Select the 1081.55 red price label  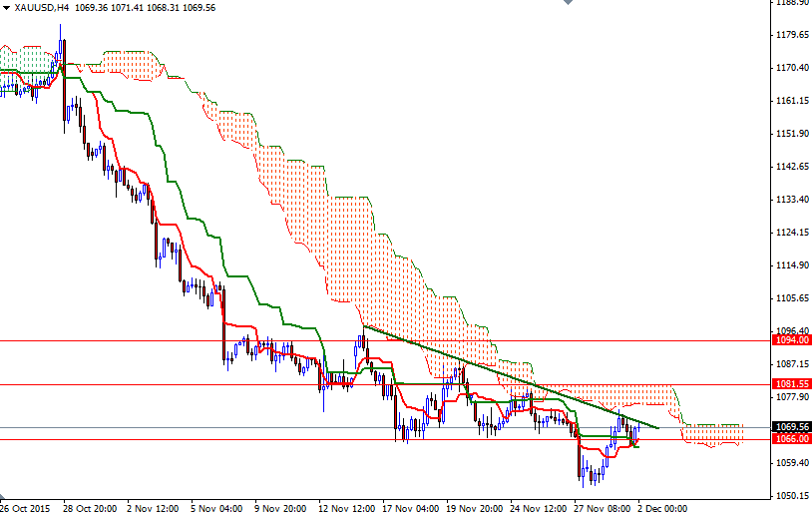(x=792, y=384)
